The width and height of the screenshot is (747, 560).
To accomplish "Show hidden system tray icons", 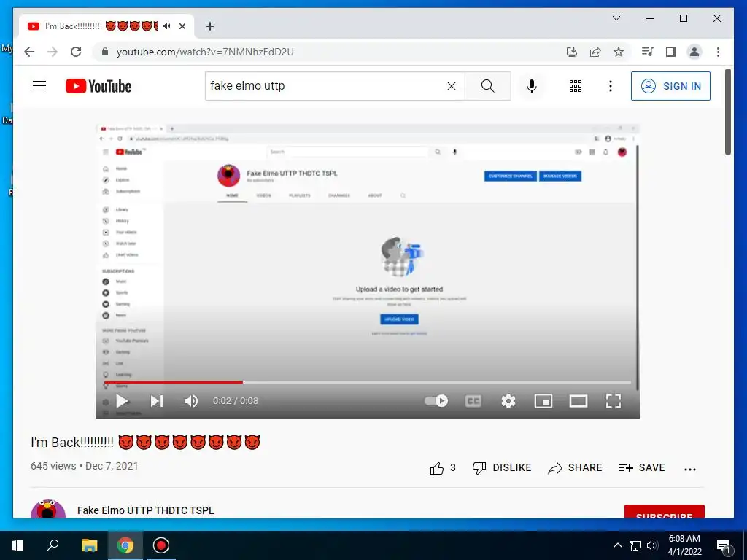I will coord(617,545).
